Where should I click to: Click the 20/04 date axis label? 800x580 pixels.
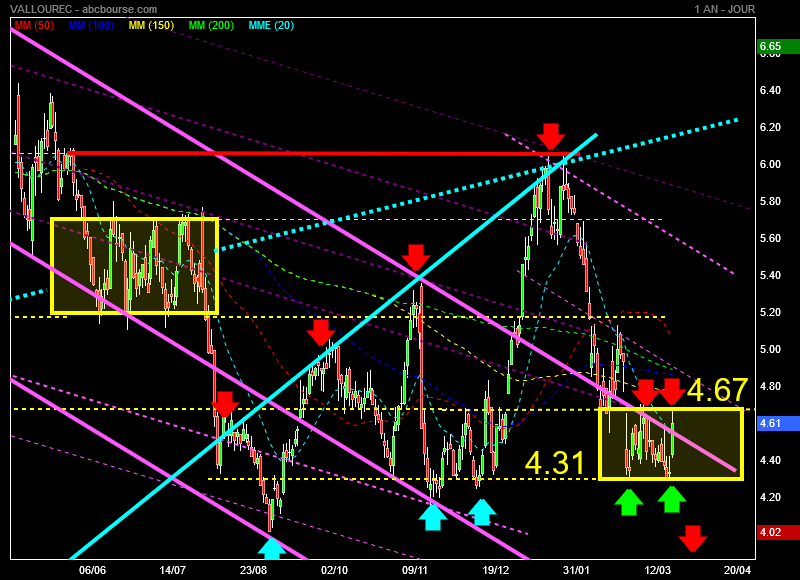click(738, 570)
